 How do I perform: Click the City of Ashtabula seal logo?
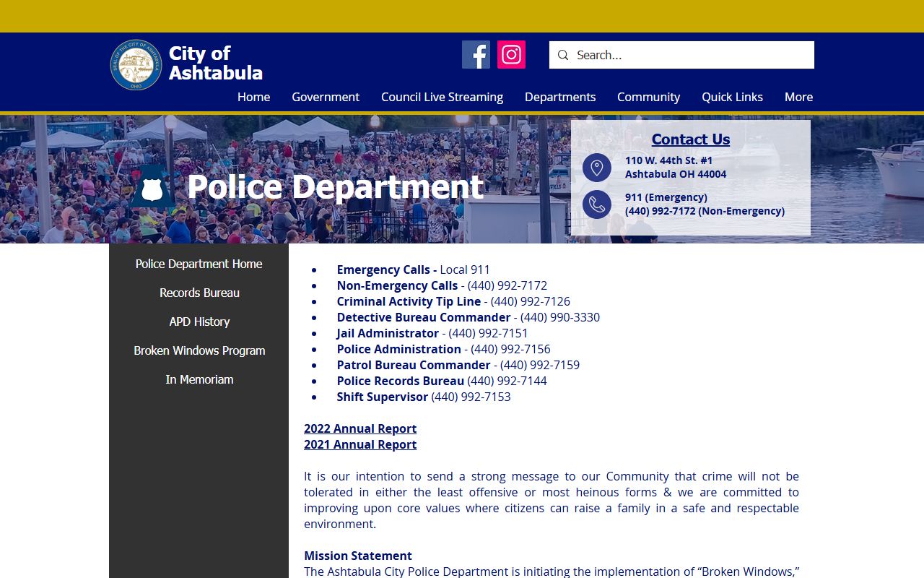136,65
